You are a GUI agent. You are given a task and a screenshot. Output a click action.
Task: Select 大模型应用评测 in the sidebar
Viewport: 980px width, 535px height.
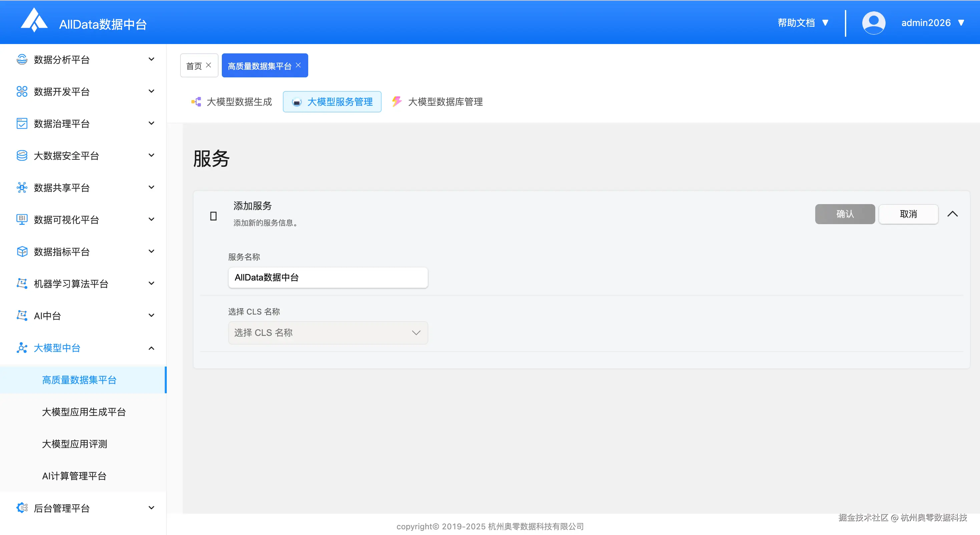pos(74,444)
